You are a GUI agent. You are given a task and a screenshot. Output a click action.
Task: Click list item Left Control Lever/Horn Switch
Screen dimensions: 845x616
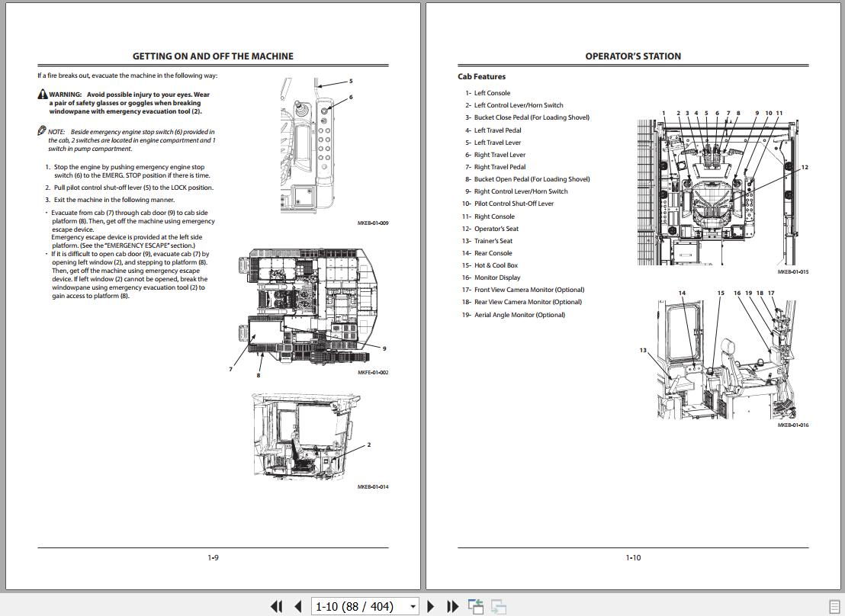point(514,105)
